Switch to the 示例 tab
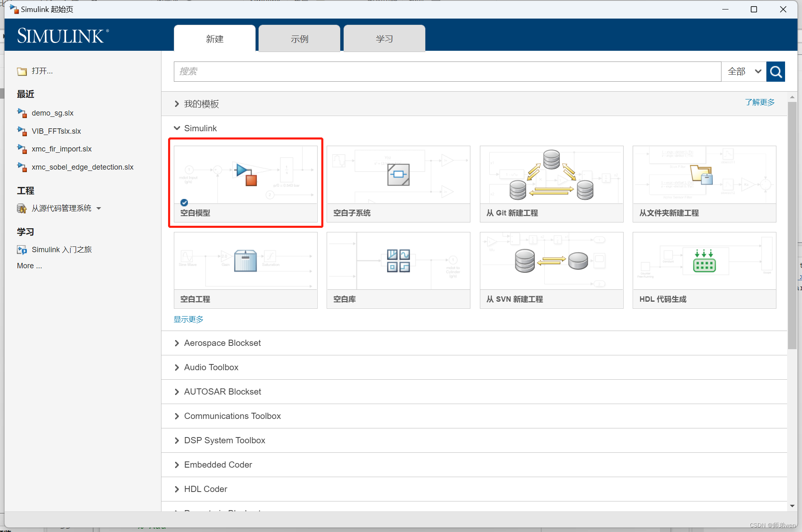Viewport: 802px width, 532px height. pos(299,39)
